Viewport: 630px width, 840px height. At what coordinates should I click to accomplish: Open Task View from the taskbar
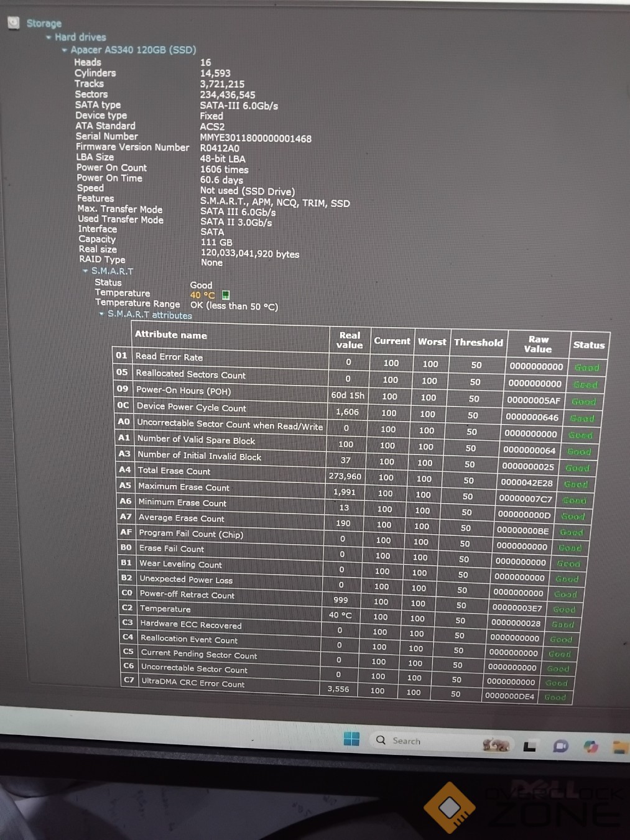coord(530,746)
